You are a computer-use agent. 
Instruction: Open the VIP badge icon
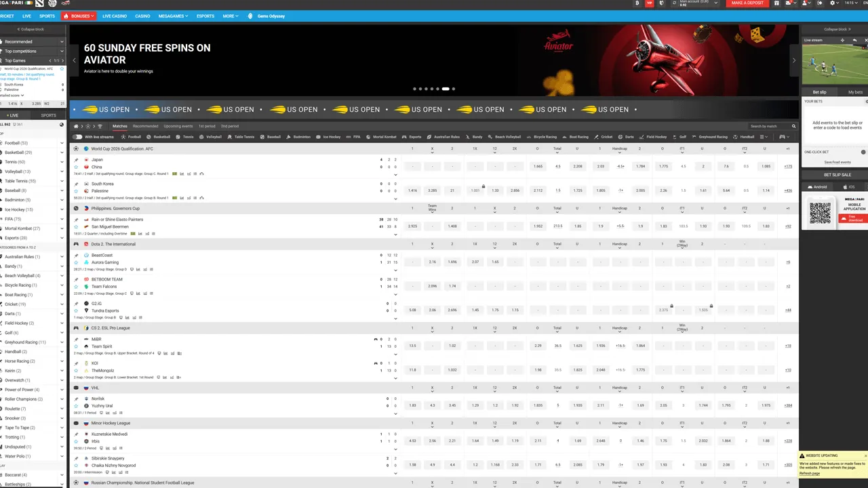click(650, 3)
